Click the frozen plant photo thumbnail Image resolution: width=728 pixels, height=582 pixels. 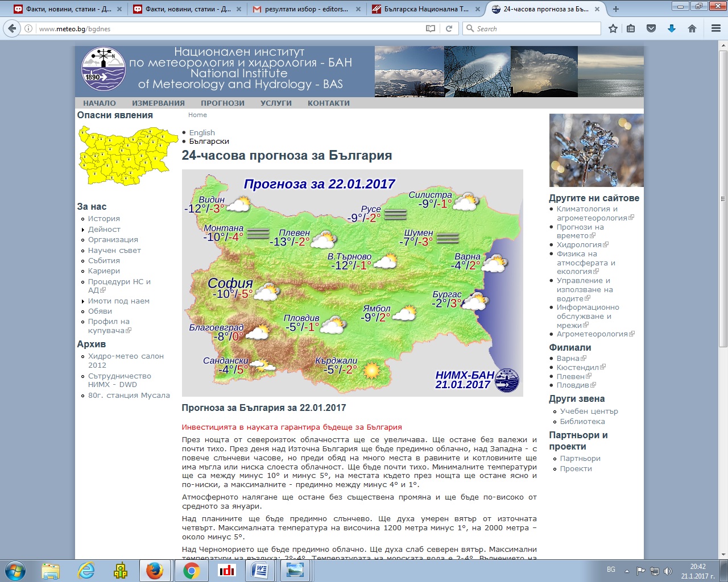[596, 150]
